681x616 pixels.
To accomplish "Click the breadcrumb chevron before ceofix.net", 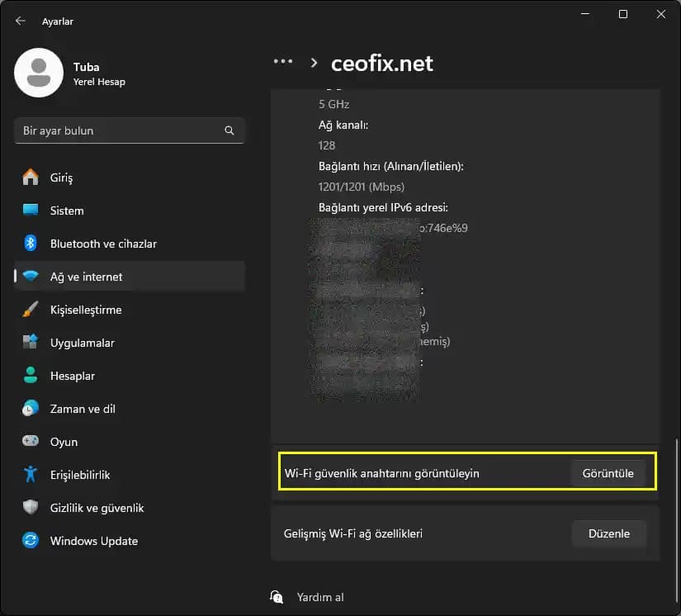I will pos(314,62).
